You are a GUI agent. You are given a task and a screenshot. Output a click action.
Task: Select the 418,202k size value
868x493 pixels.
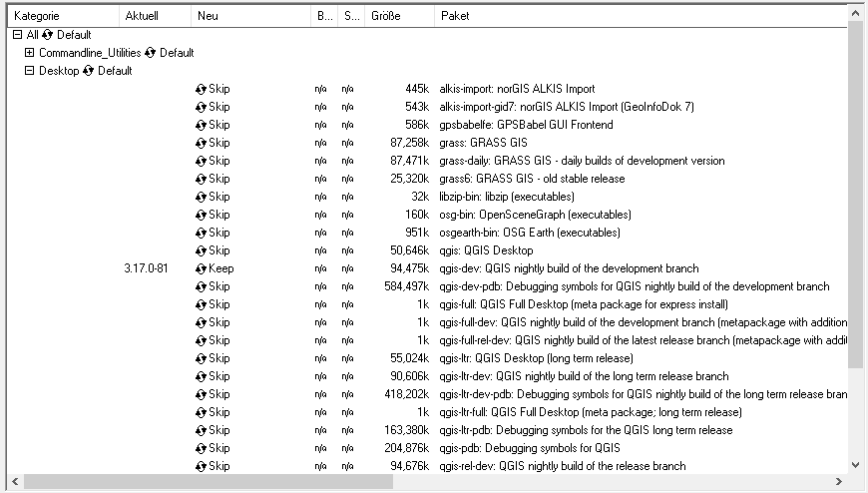tap(406, 394)
